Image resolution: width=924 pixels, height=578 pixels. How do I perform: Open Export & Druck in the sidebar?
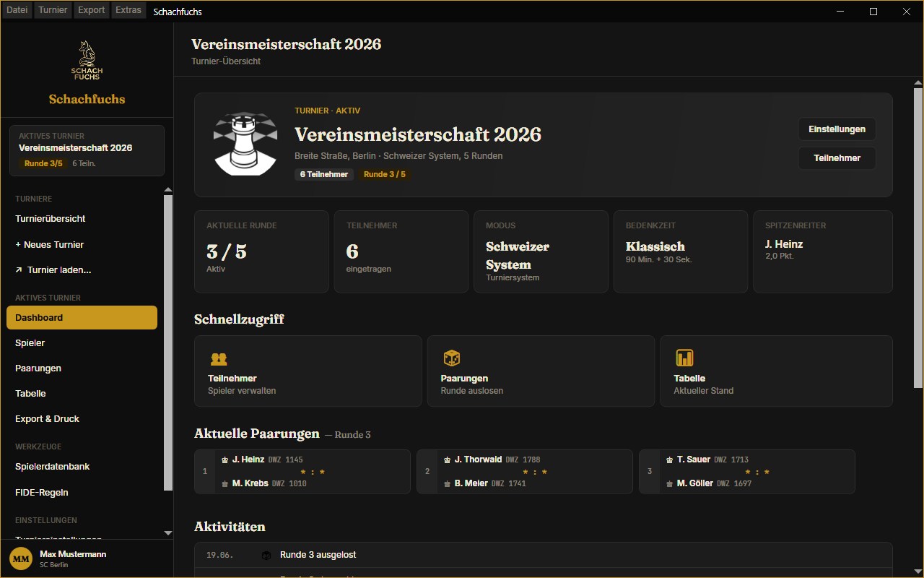(82, 418)
